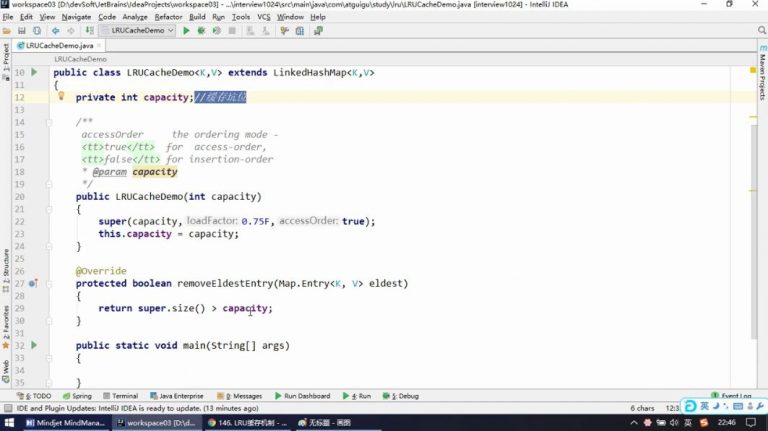Viewport: 768px width, 431px height.
Task: Open the Refactor menu
Action: click(x=168, y=17)
